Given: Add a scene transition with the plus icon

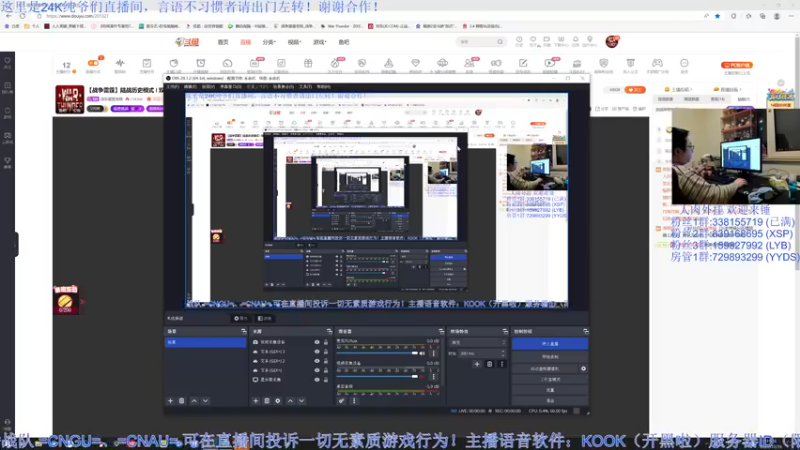Looking at the screenshot, I should tap(477, 364).
